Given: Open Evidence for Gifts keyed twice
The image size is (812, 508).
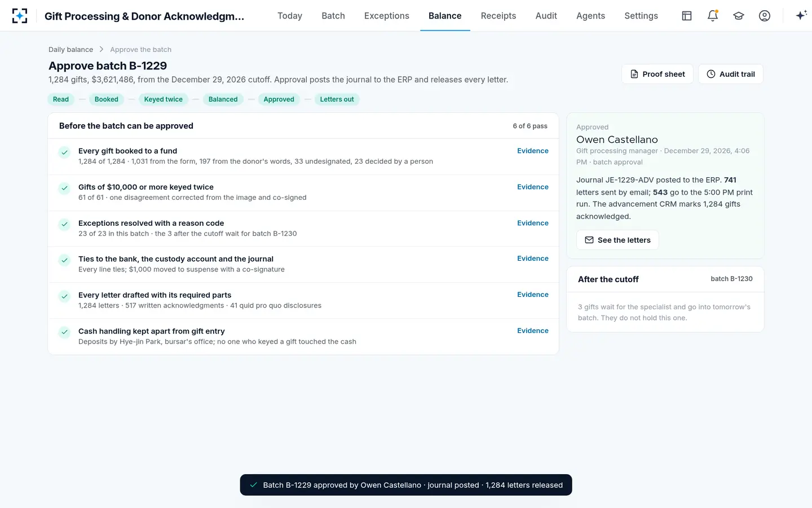Looking at the screenshot, I should click(533, 187).
